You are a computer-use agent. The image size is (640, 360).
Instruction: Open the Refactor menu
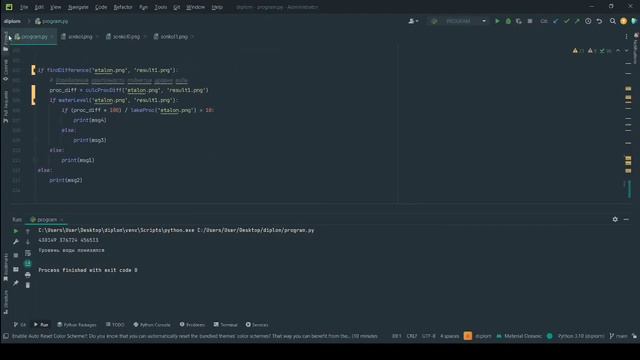123,7
